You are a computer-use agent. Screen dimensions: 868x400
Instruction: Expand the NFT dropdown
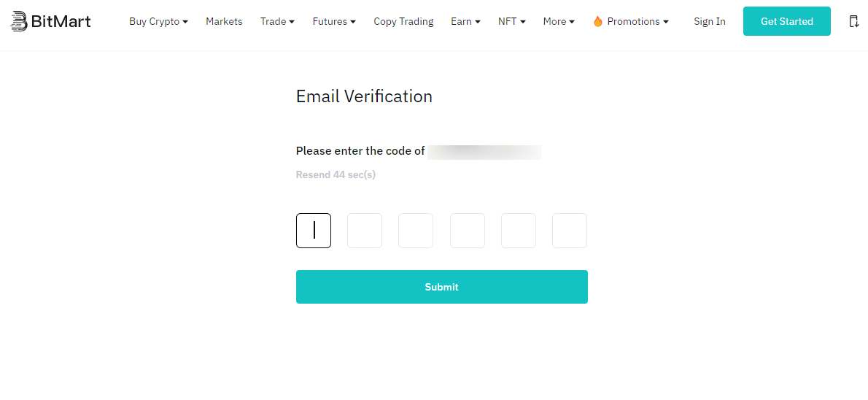(511, 21)
